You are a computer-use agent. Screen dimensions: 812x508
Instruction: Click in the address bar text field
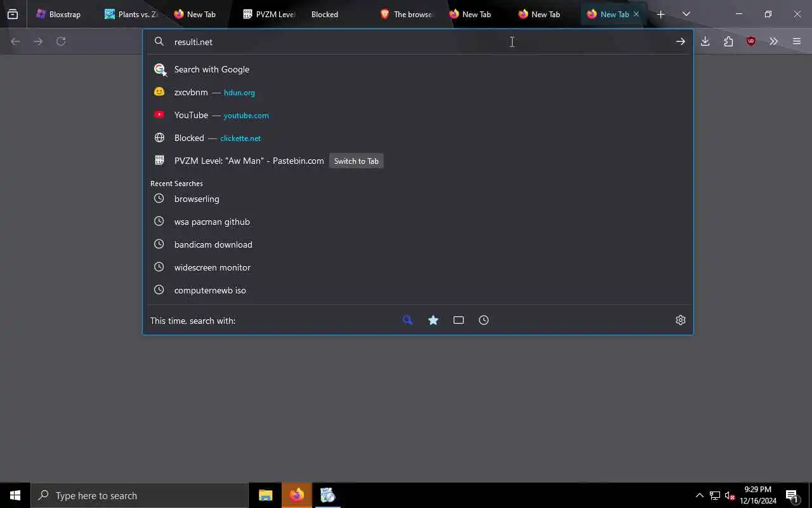tap(419, 42)
